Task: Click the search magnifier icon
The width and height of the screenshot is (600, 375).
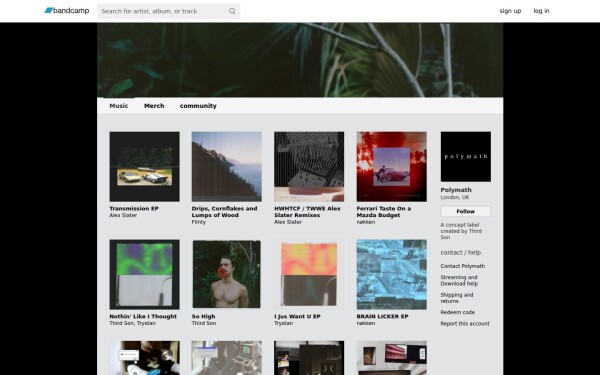Action: tap(232, 11)
